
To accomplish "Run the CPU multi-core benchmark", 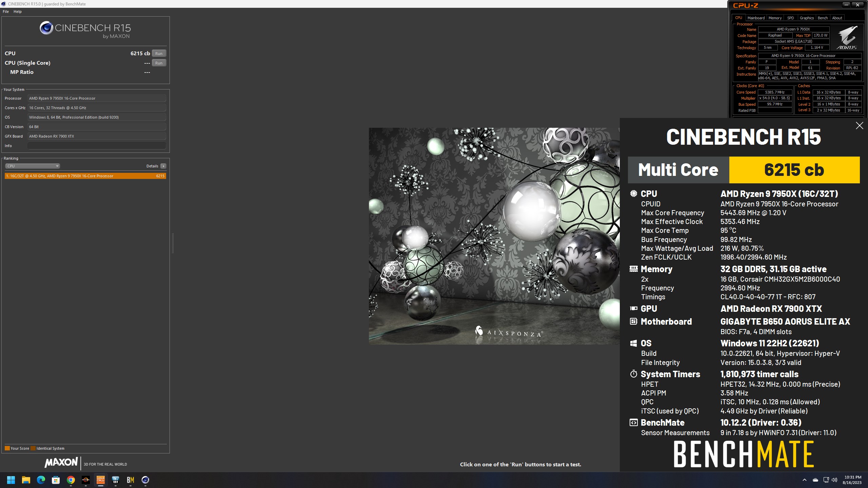I will pos(159,54).
